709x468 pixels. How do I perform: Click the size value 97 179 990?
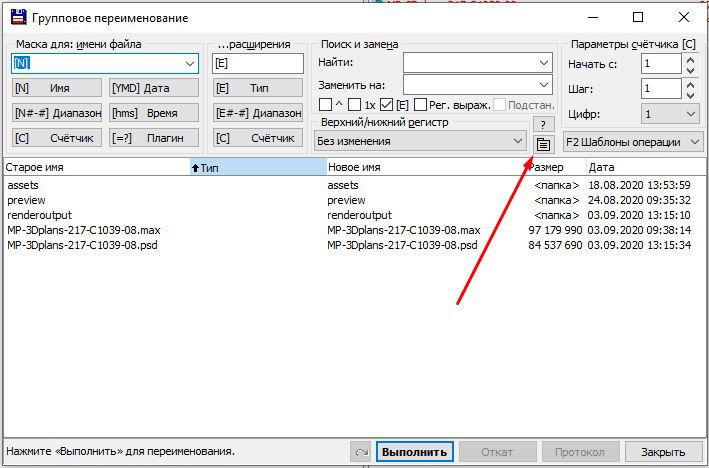555,230
